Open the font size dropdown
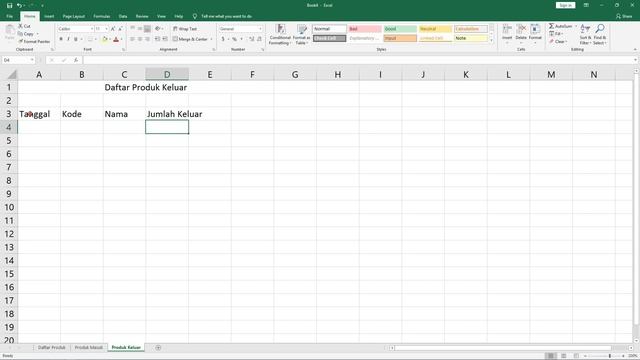The image size is (640, 360). point(106,29)
